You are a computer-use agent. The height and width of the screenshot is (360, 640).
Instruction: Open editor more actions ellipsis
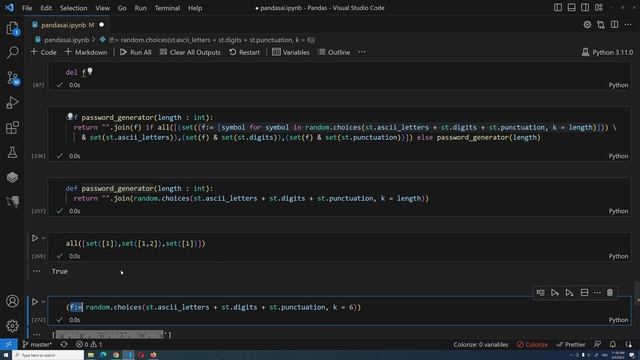[x=628, y=24]
